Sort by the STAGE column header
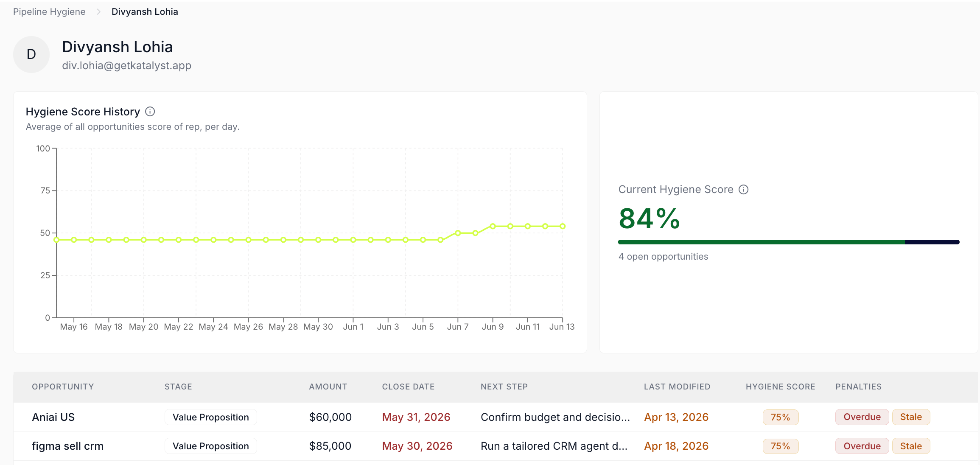980x465 pixels. pyautogui.click(x=178, y=387)
